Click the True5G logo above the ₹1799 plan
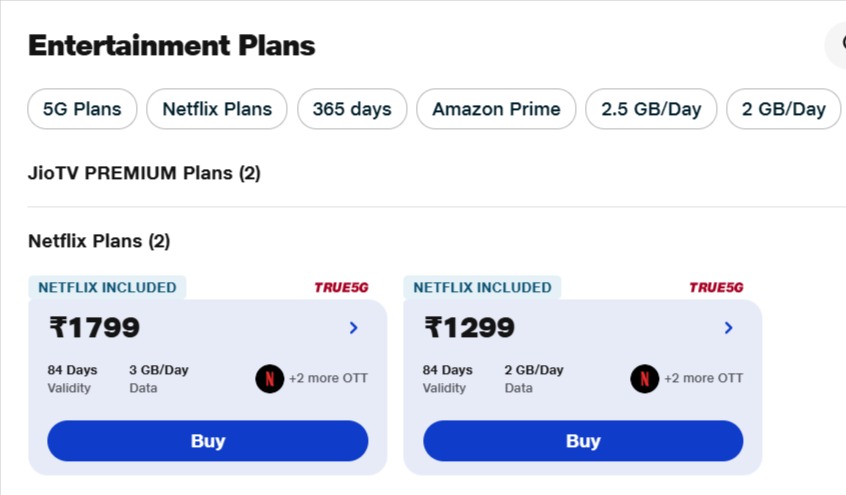The image size is (846, 495). (341, 288)
